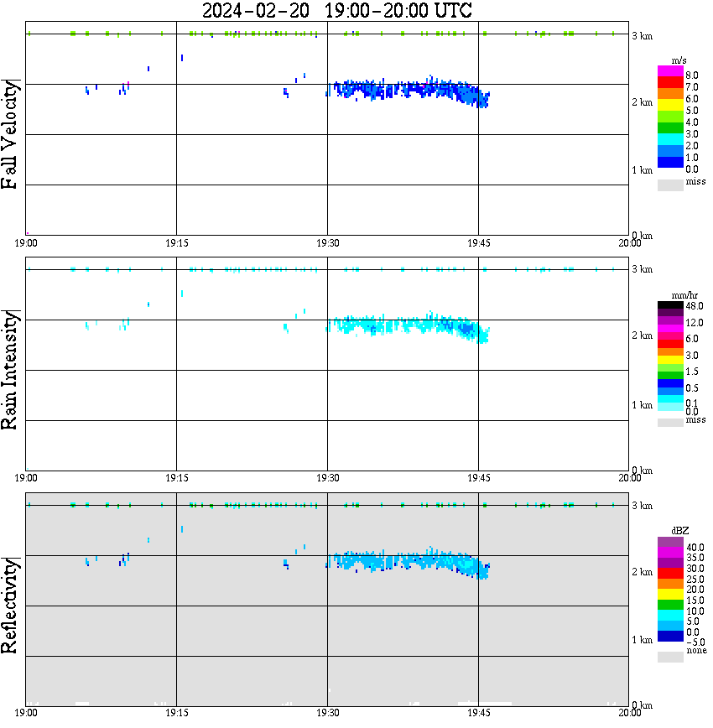The image size is (713, 728).
Task: Click the gray 'none' swatch in the Reflectivity legend
Action: coord(670,657)
